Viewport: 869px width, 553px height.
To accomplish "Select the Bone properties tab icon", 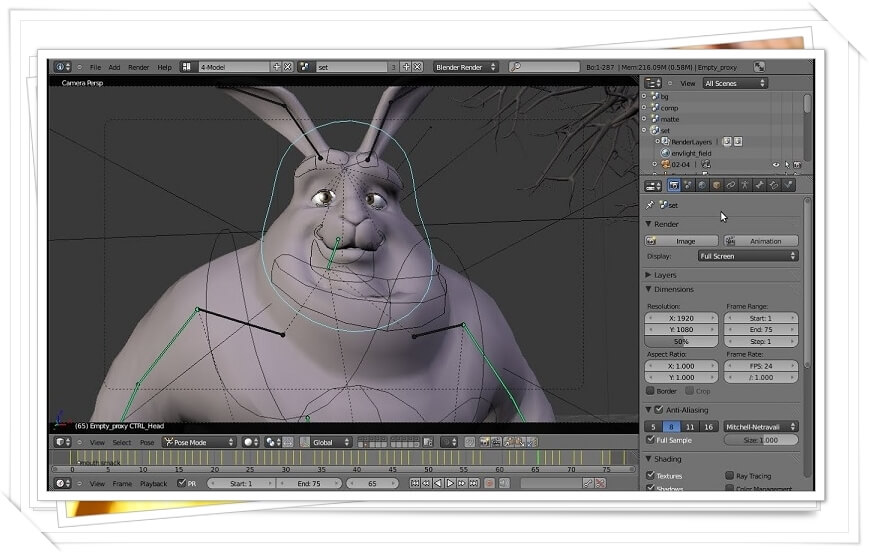I will [760, 186].
